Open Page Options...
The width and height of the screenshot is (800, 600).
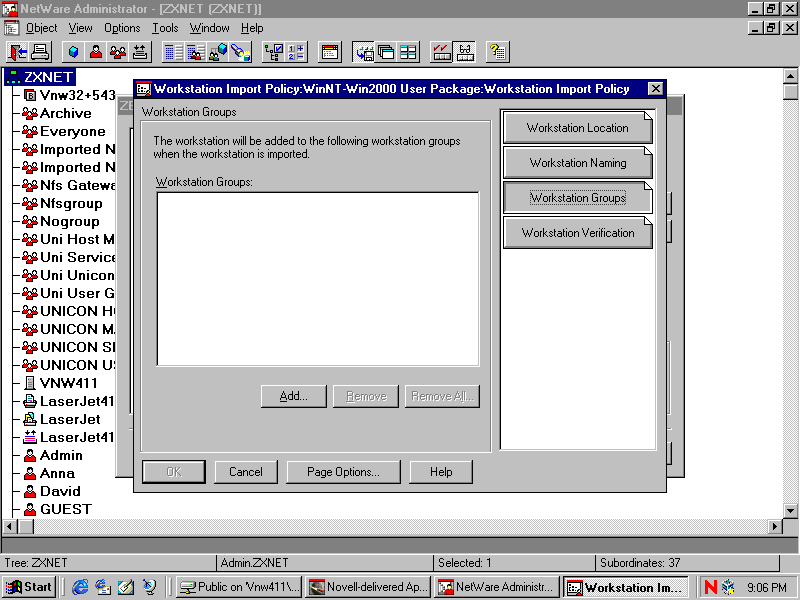tap(343, 472)
